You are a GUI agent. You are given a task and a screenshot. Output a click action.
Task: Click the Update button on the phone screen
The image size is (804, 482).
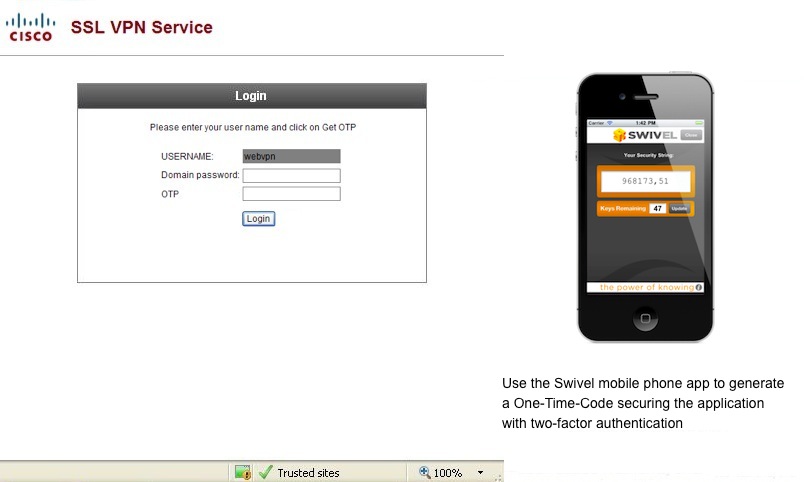[x=679, y=209]
